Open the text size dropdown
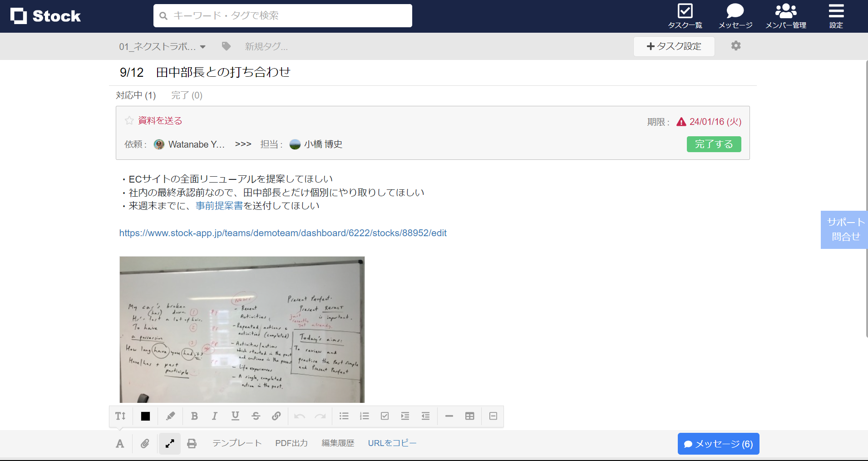The height and width of the screenshot is (461, 868). tap(120, 416)
